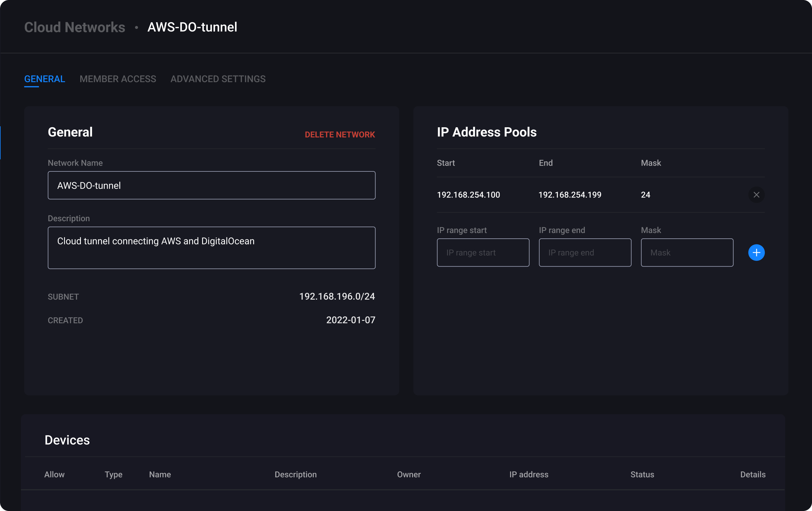Click the IP address column header
Viewport: 812px width, 511px height.
tap(529, 474)
